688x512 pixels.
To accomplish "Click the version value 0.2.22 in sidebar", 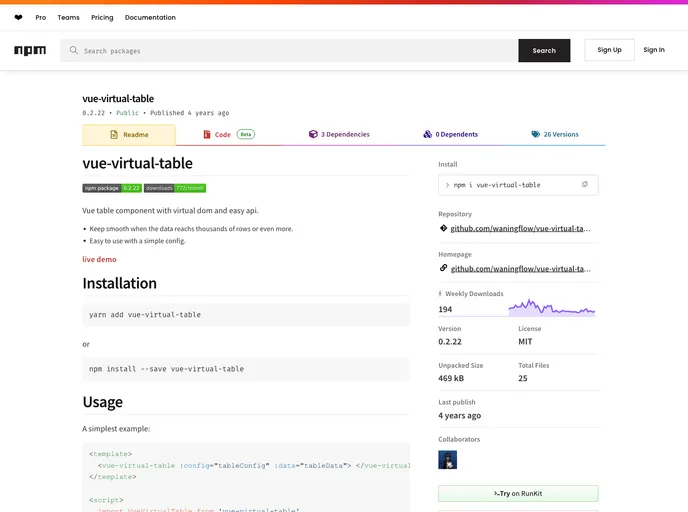I will tap(450, 341).
